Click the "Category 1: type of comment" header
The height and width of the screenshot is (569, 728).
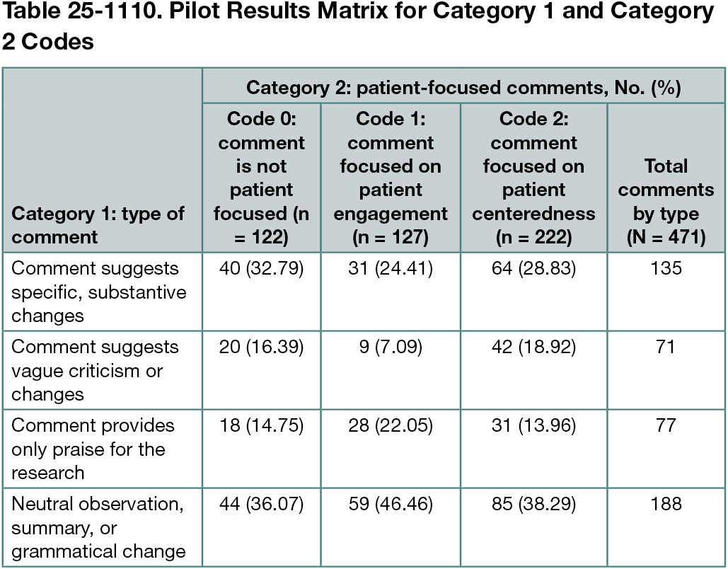pyautogui.click(x=98, y=225)
